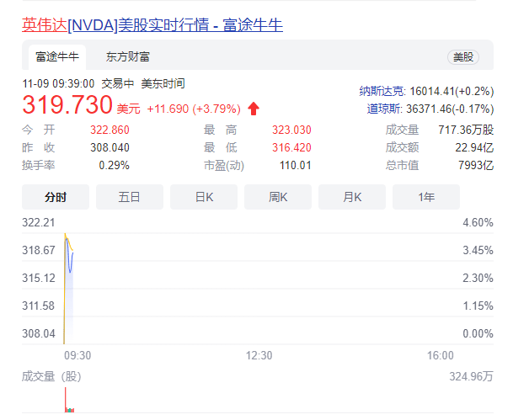Open the 纳斯达克 index quote

point(426,91)
